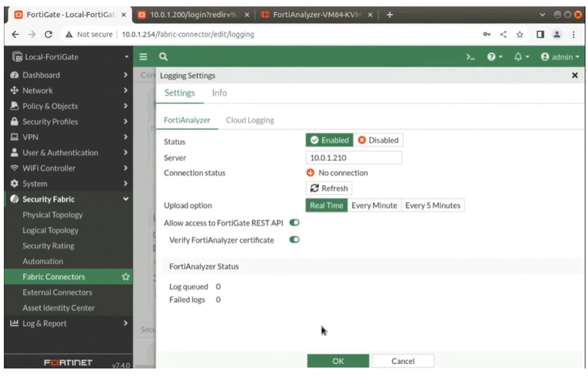
Task: Open the browser profile icon
Action: 557,35
